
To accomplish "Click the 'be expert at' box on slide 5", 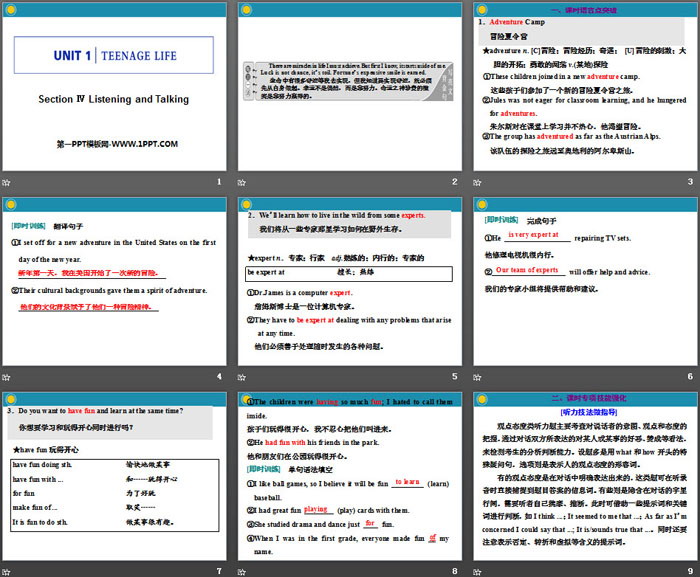I will pos(349,274).
